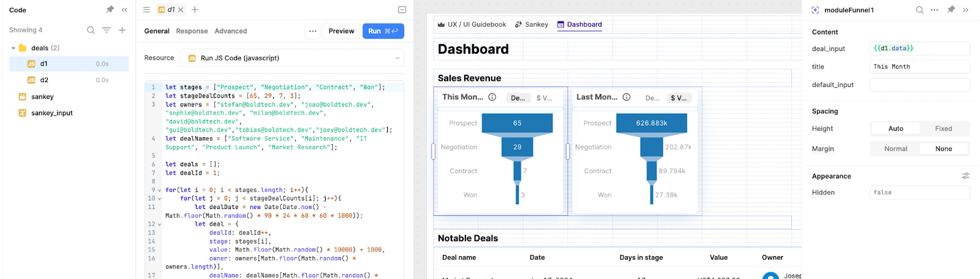The width and height of the screenshot is (980, 279).
Task: Collapse the deals folder arrow
Action: pos(13,48)
